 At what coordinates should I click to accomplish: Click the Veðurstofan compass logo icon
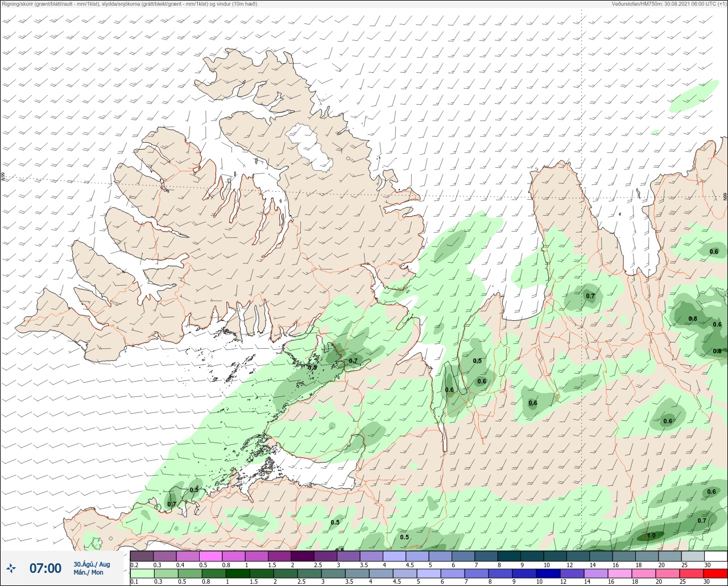coord(11,568)
